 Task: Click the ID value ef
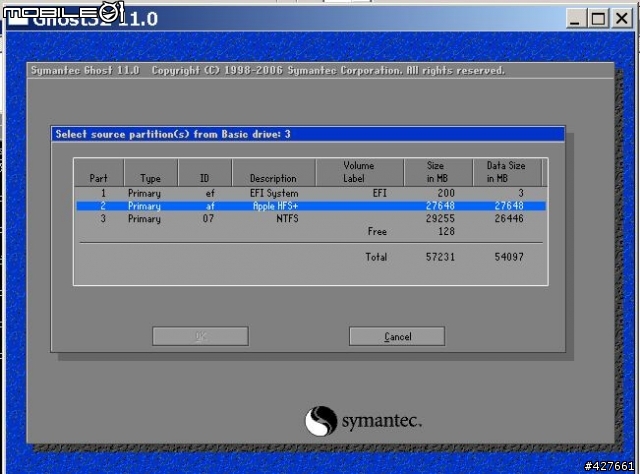pyautogui.click(x=210, y=193)
